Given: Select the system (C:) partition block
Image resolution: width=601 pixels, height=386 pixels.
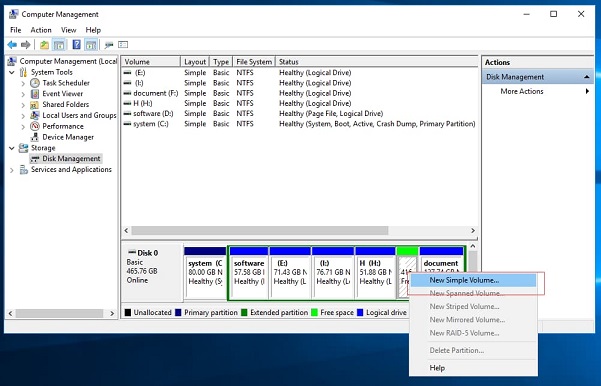Looking at the screenshot, I should 205,272.
